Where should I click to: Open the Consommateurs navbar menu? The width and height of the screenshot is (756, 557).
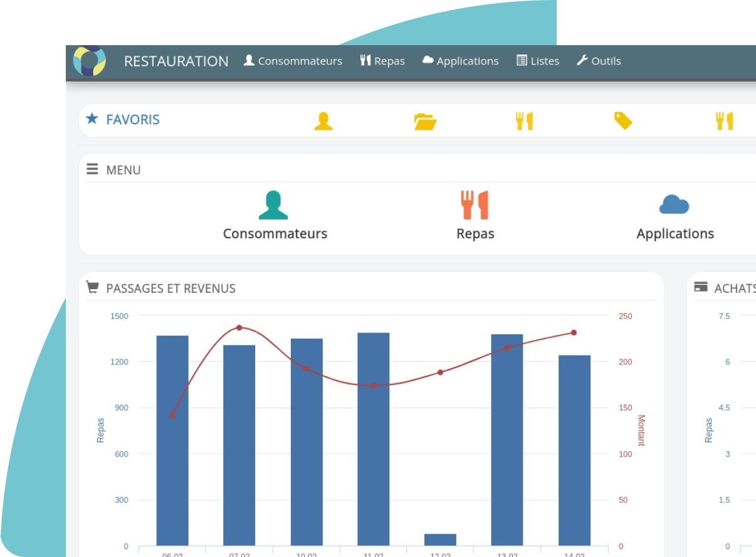[293, 61]
